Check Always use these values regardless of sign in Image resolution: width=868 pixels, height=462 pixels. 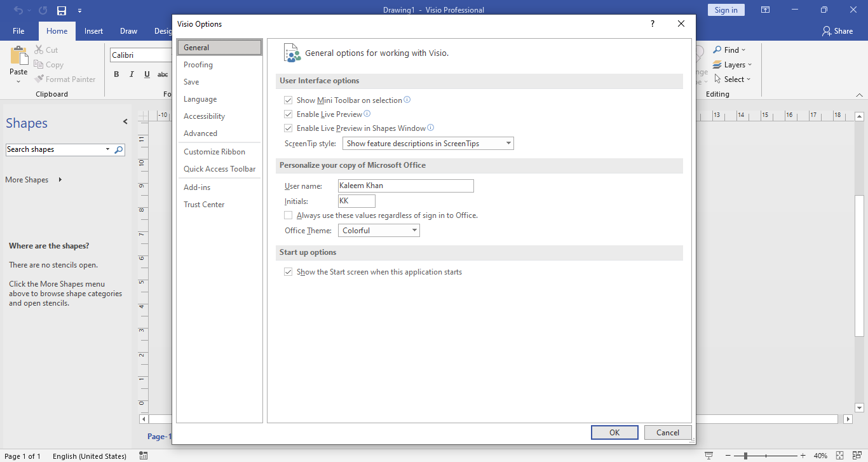(x=288, y=215)
